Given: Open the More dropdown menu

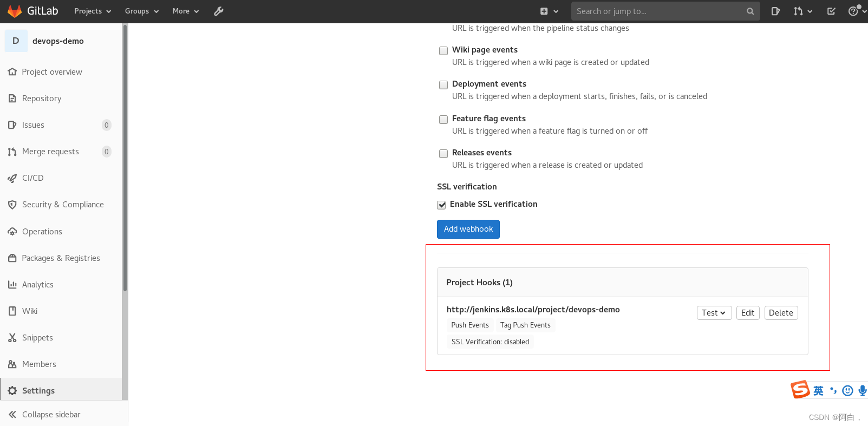Looking at the screenshot, I should [186, 11].
